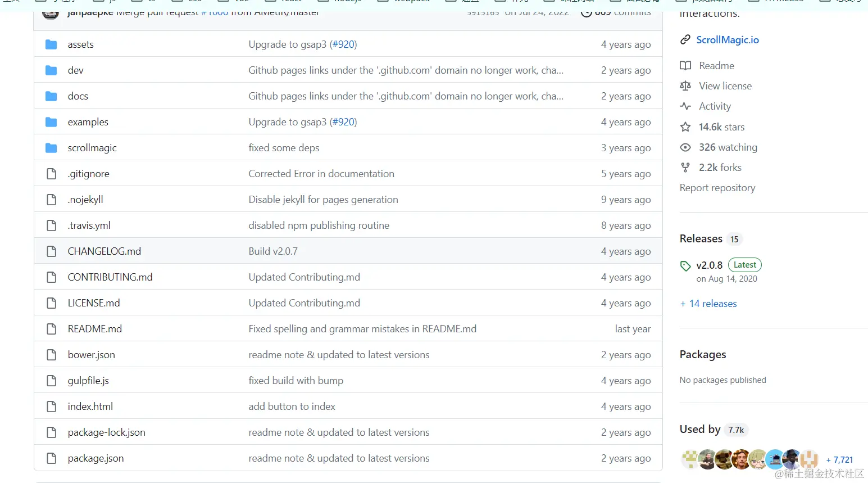Click the eye icon beside 326 watching
This screenshot has height=483, width=868.
coord(685,147)
